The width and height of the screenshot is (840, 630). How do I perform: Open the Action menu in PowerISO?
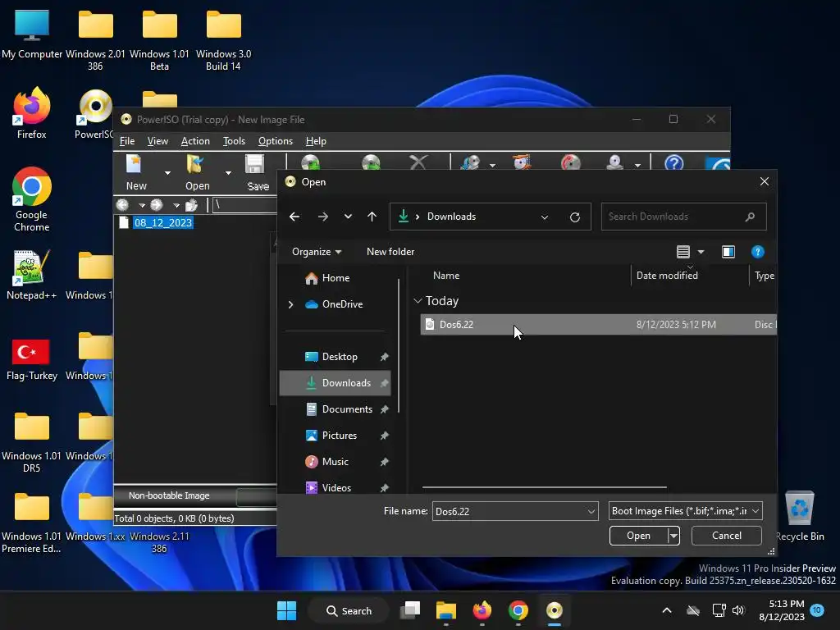(x=195, y=141)
